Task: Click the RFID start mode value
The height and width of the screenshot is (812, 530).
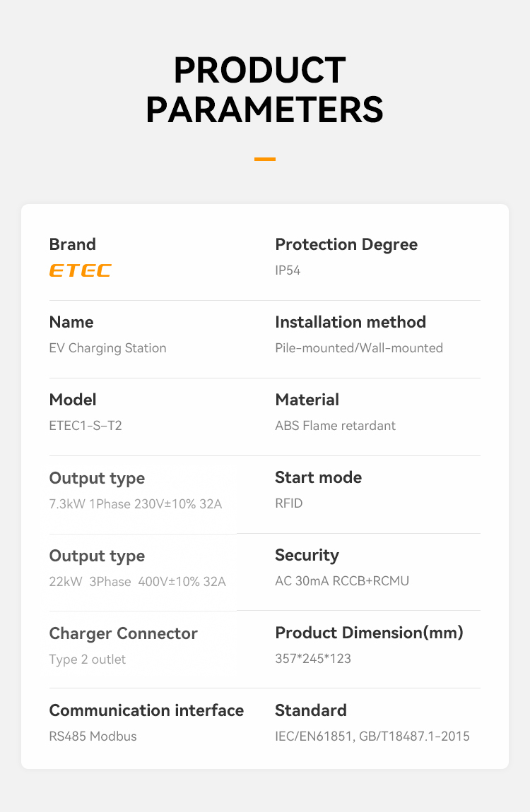Action: pyautogui.click(x=289, y=503)
